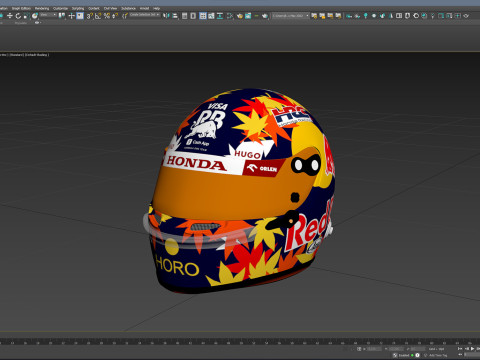Activate the Select and Place tool

click(35, 16)
